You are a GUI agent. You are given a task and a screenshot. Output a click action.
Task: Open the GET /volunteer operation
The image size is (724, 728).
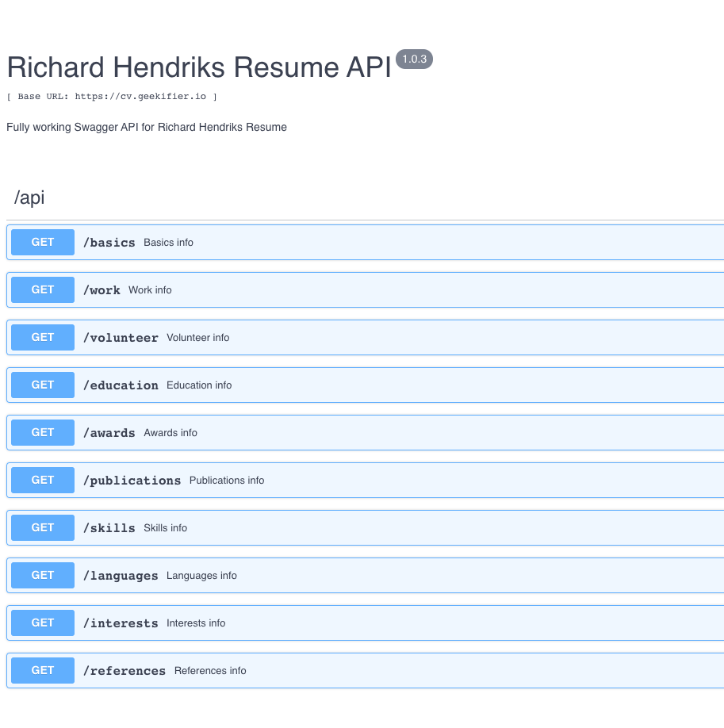pyautogui.click(x=365, y=338)
